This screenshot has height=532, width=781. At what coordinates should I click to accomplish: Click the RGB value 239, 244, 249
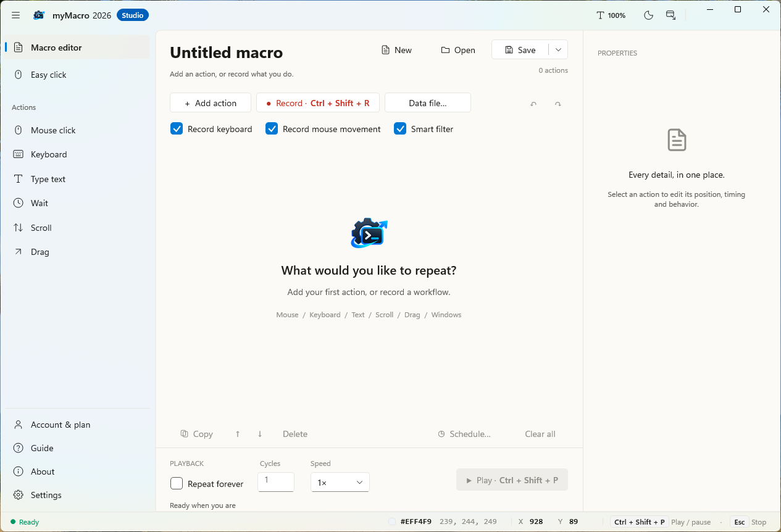(x=468, y=522)
